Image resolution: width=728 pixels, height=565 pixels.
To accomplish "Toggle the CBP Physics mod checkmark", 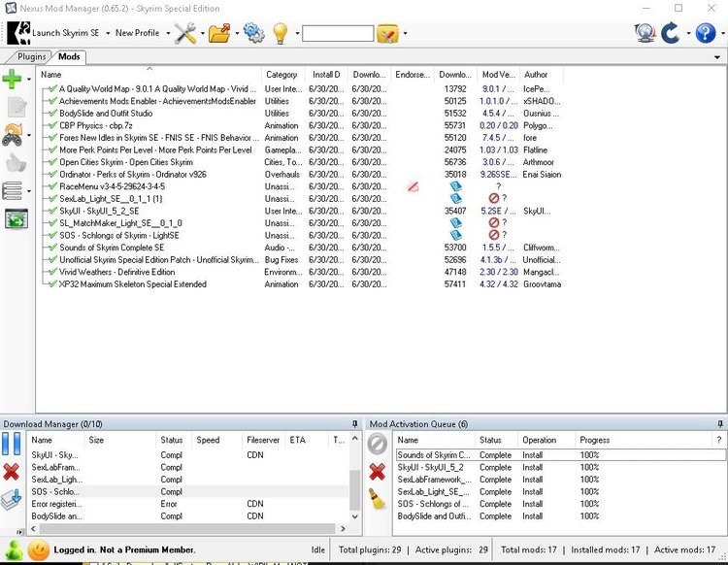I will (52, 125).
